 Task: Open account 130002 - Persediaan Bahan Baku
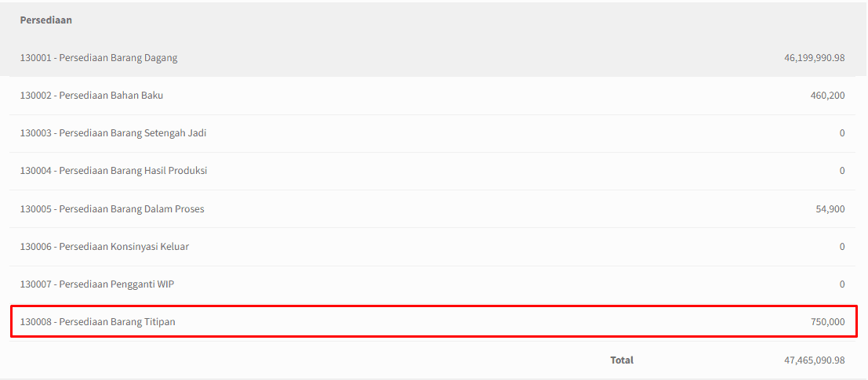click(91, 95)
